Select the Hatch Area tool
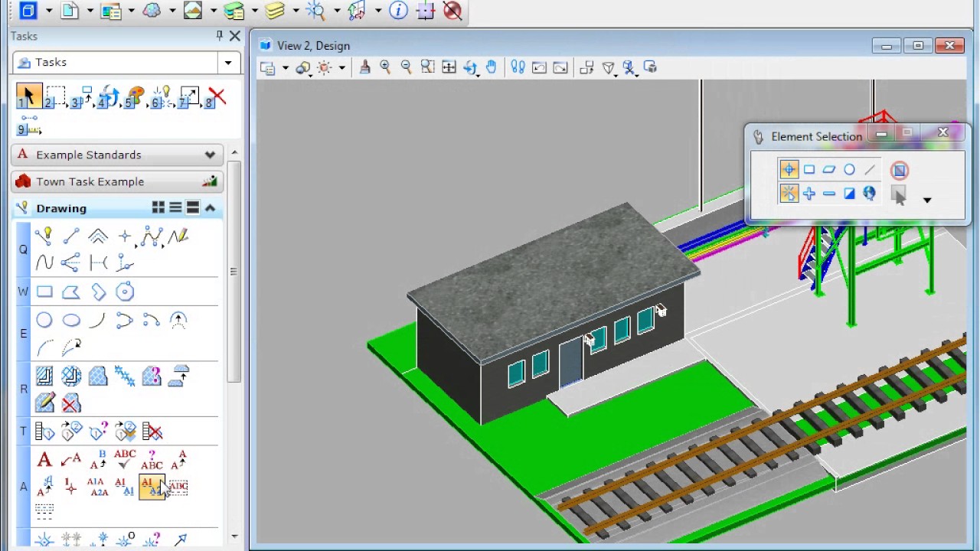 44,376
